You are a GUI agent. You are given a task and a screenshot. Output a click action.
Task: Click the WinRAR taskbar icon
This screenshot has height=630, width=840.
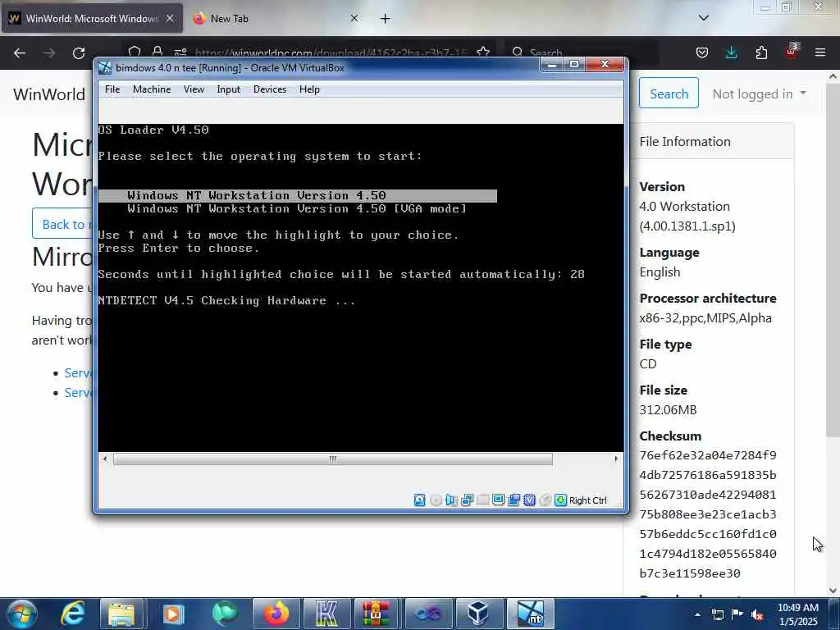tap(376, 614)
